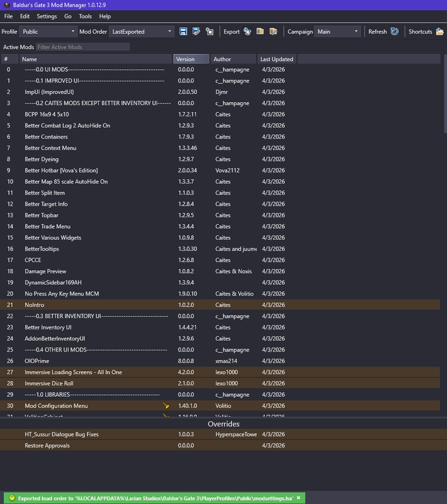The width and height of the screenshot is (447, 504).
Task: Select the Damage Preview mod
Action: [220, 272]
